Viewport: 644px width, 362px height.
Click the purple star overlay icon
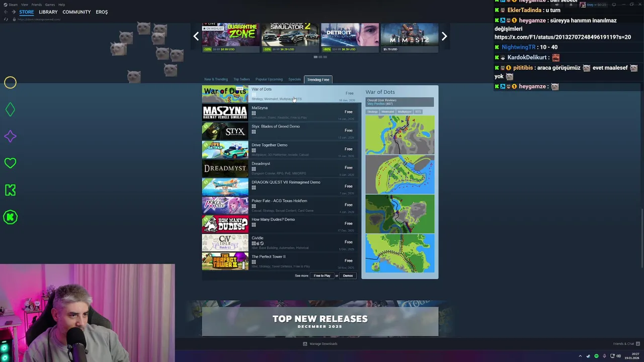(x=10, y=136)
